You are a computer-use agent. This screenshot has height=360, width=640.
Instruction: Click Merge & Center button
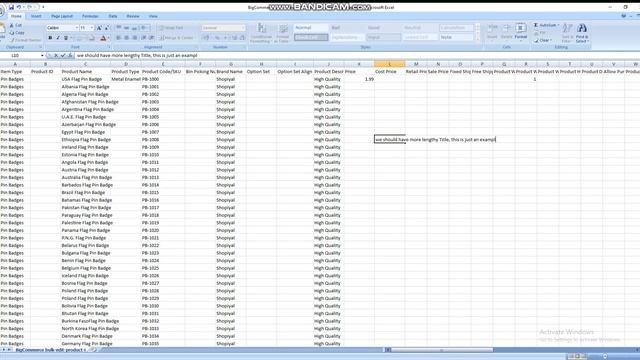pos(177,38)
